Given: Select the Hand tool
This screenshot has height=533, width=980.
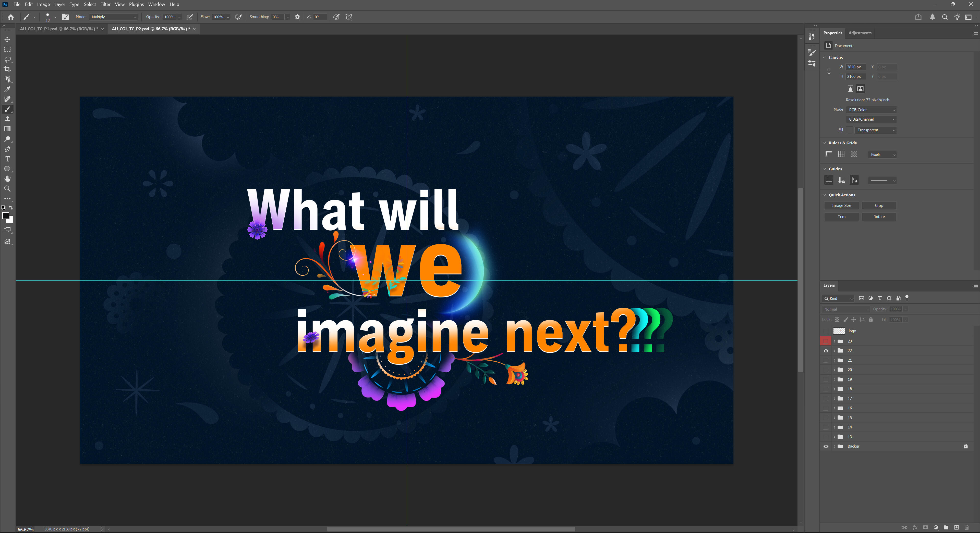Looking at the screenshot, I should [x=7, y=179].
